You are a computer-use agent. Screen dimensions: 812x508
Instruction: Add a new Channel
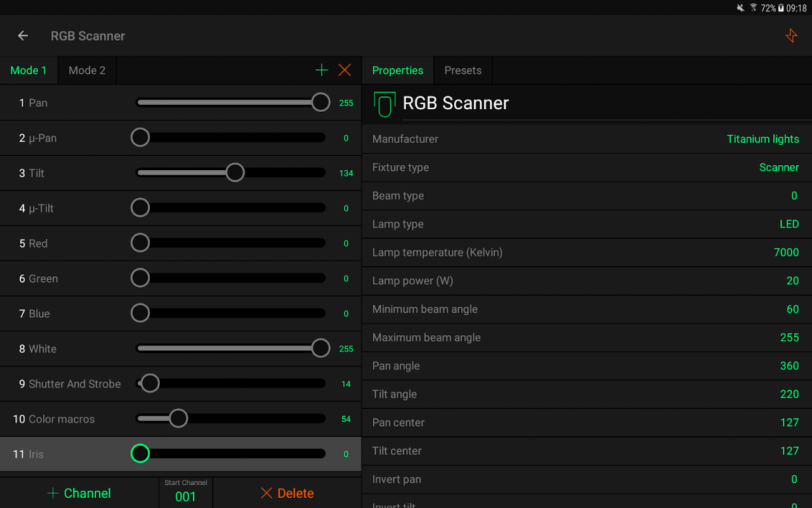point(79,493)
